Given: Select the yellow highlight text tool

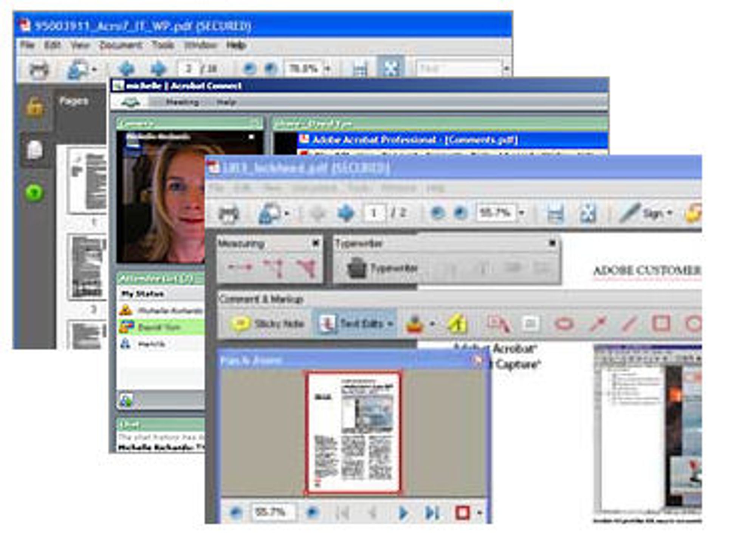Looking at the screenshot, I should click(457, 324).
